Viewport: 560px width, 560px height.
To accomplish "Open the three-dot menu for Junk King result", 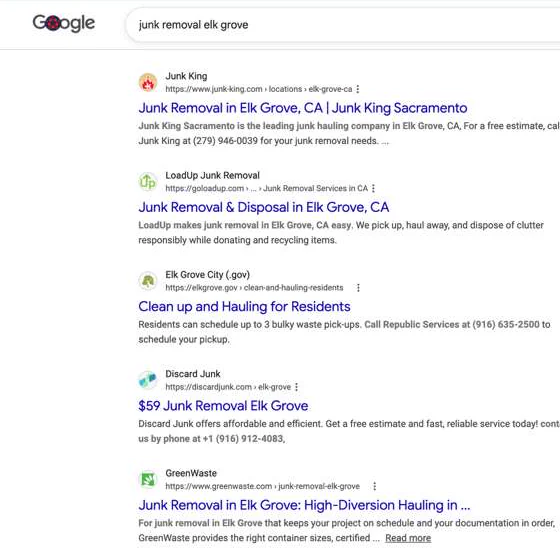I will [358, 89].
